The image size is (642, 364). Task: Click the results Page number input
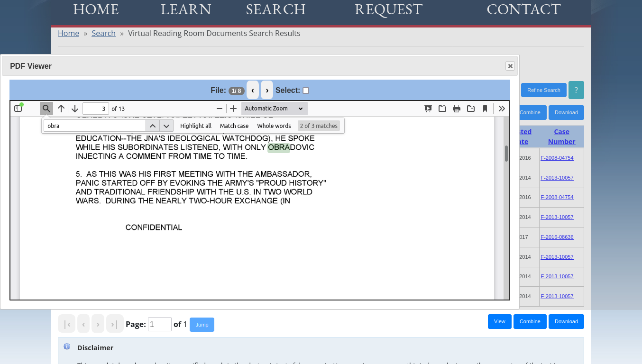click(x=160, y=324)
